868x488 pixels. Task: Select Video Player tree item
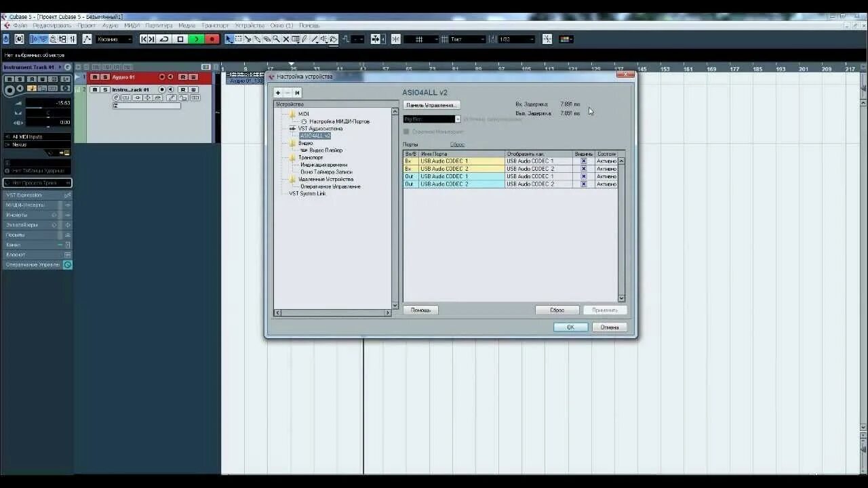click(x=326, y=150)
